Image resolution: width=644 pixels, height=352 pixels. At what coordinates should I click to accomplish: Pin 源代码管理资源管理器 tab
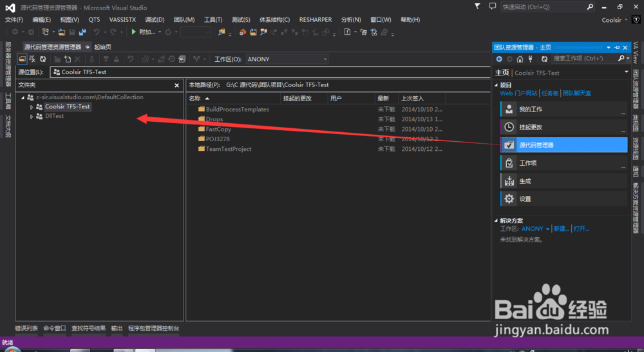click(87, 47)
